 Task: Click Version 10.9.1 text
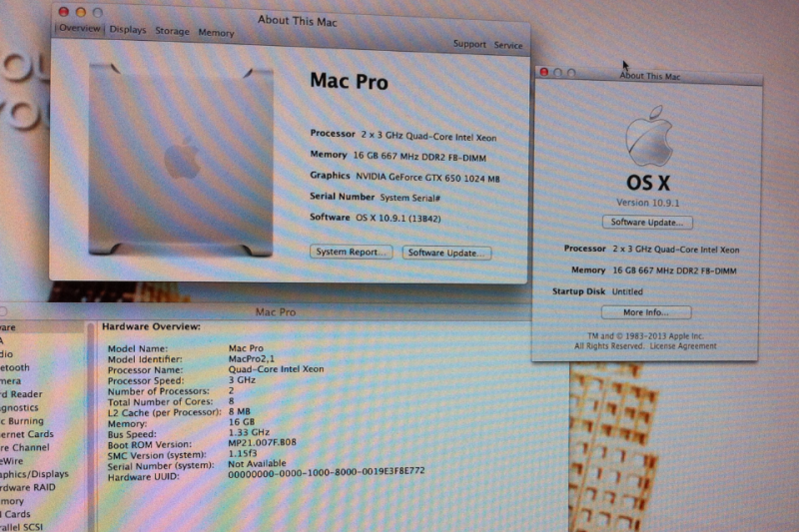647,203
